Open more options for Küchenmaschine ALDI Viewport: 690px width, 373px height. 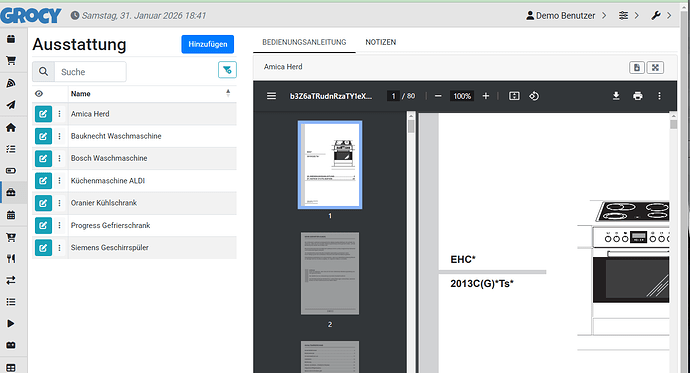click(59, 180)
